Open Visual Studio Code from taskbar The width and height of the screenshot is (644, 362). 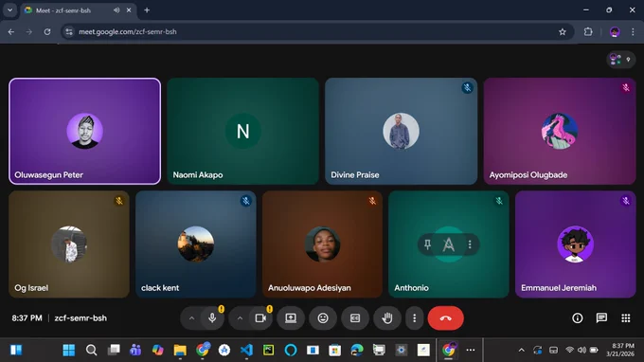point(246,350)
